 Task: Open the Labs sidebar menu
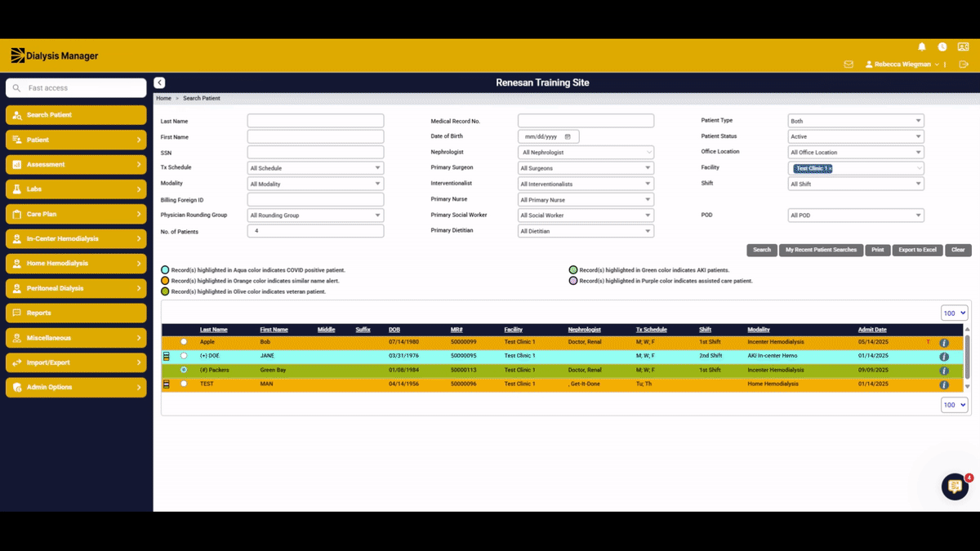coord(76,189)
